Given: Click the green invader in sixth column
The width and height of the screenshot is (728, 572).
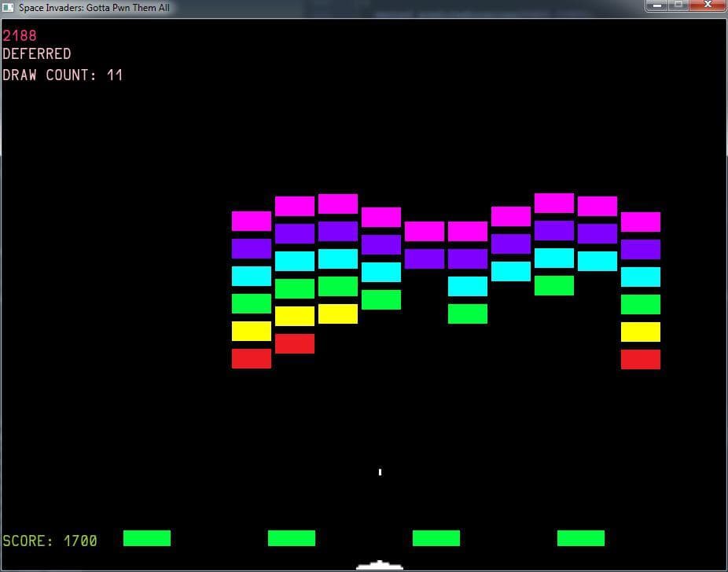Looking at the screenshot, I should pos(468,314).
